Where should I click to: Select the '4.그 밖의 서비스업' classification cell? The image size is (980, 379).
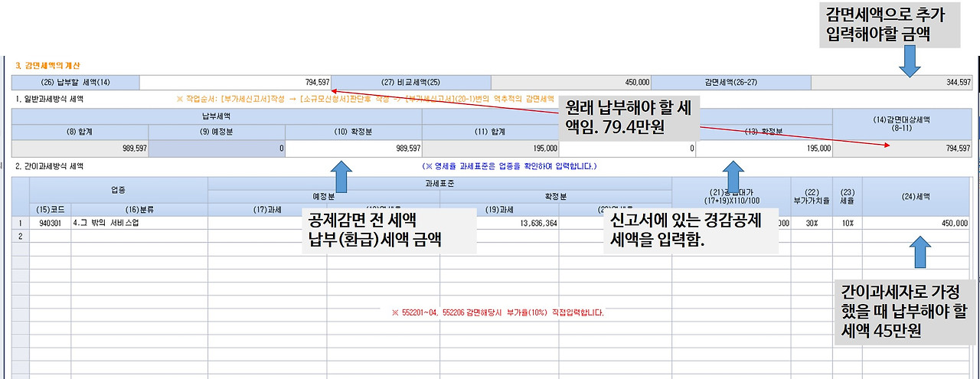click(x=139, y=224)
